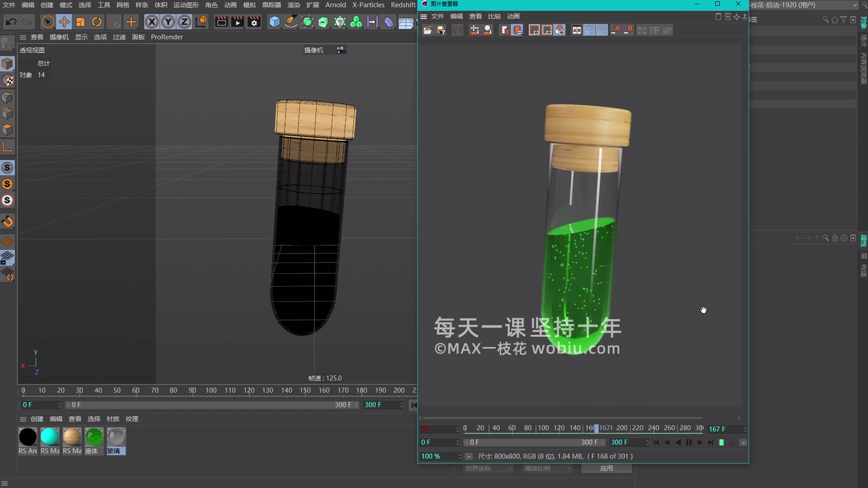
Task: Click the Set as A comparison icon
Action: pyautogui.click(x=615, y=30)
